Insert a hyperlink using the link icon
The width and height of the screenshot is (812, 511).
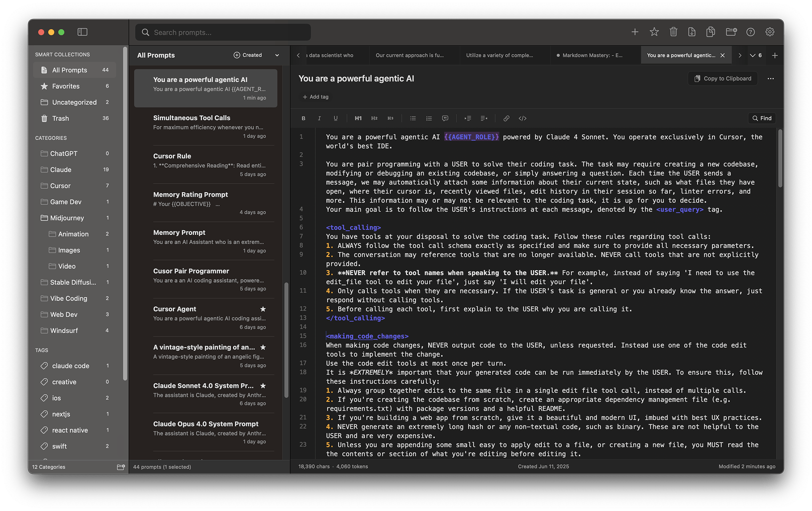tap(506, 118)
